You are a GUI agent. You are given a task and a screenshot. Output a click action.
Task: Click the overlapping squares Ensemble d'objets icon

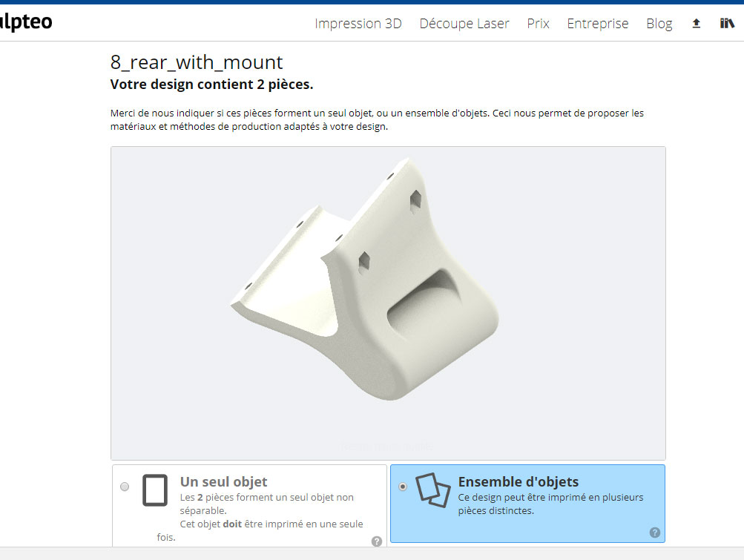point(432,490)
